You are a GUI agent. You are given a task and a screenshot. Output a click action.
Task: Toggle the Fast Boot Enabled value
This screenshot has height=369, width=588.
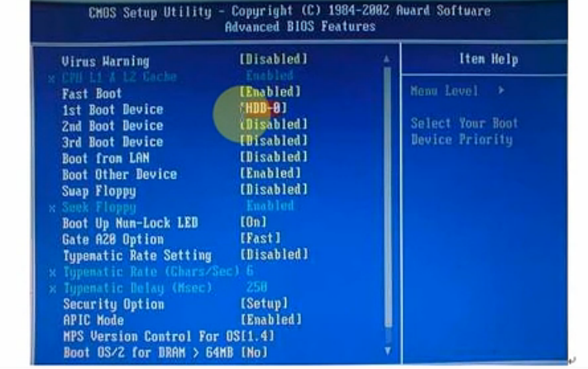[x=270, y=92]
